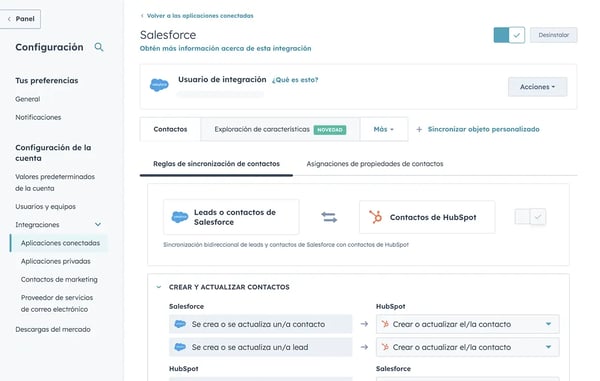Select Aplicaciones conectadas in the sidebar

coord(60,243)
